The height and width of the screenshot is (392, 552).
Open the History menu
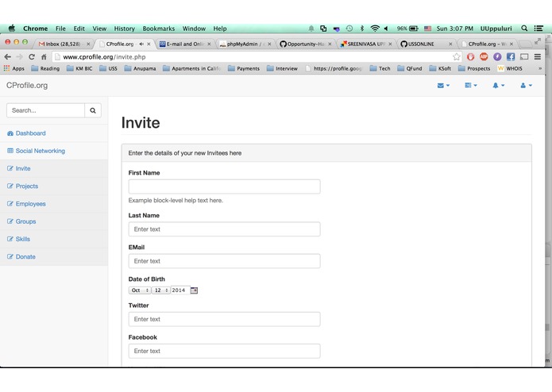(x=124, y=29)
